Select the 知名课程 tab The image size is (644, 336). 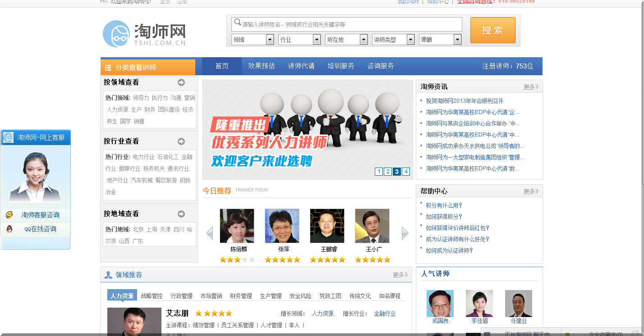[x=390, y=296]
